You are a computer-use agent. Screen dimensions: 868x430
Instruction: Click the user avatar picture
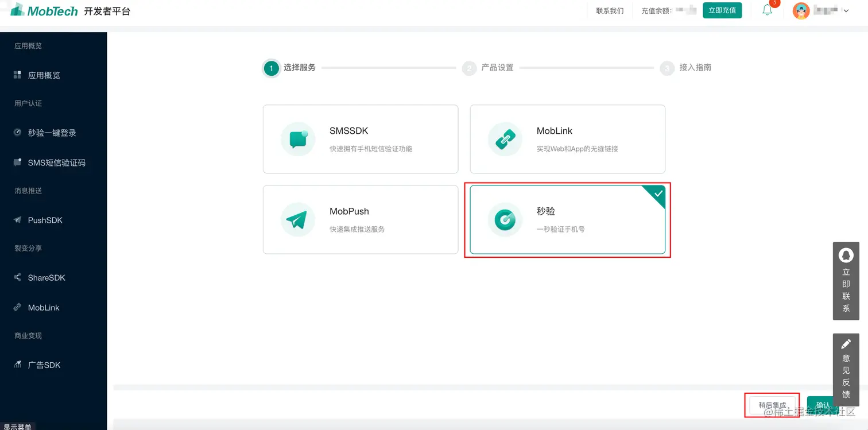[801, 10]
